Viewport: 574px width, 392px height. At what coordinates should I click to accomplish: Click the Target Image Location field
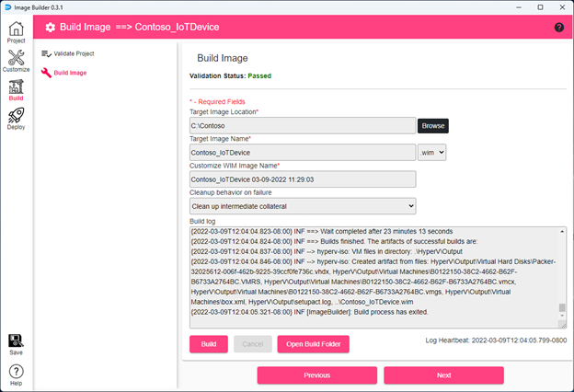click(303, 126)
